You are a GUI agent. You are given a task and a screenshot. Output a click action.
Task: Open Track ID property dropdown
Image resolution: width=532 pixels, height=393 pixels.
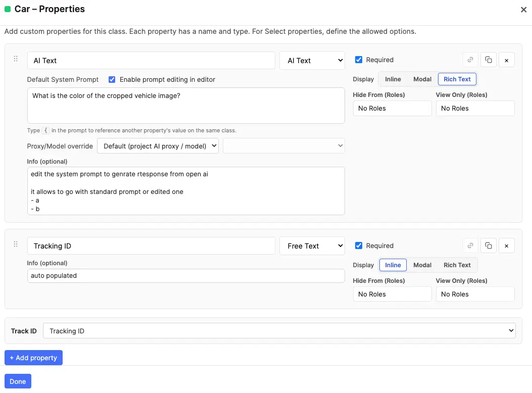[x=279, y=330]
